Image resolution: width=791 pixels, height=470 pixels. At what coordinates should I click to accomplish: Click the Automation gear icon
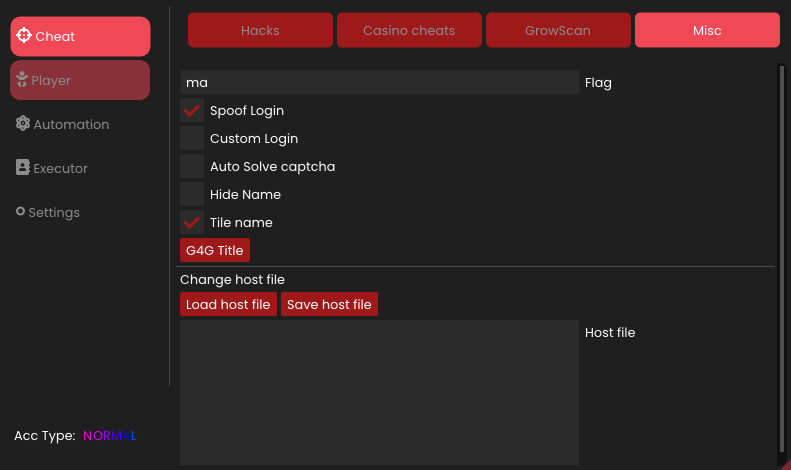click(x=23, y=124)
